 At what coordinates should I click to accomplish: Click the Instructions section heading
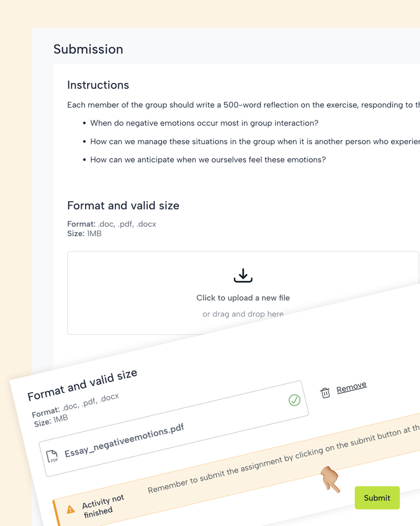[98, 85]
